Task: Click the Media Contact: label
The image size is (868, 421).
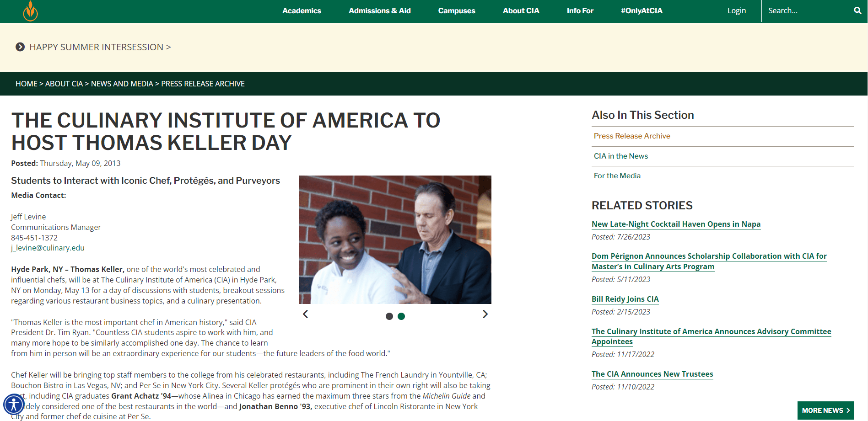Action: [x=38, y=195]
